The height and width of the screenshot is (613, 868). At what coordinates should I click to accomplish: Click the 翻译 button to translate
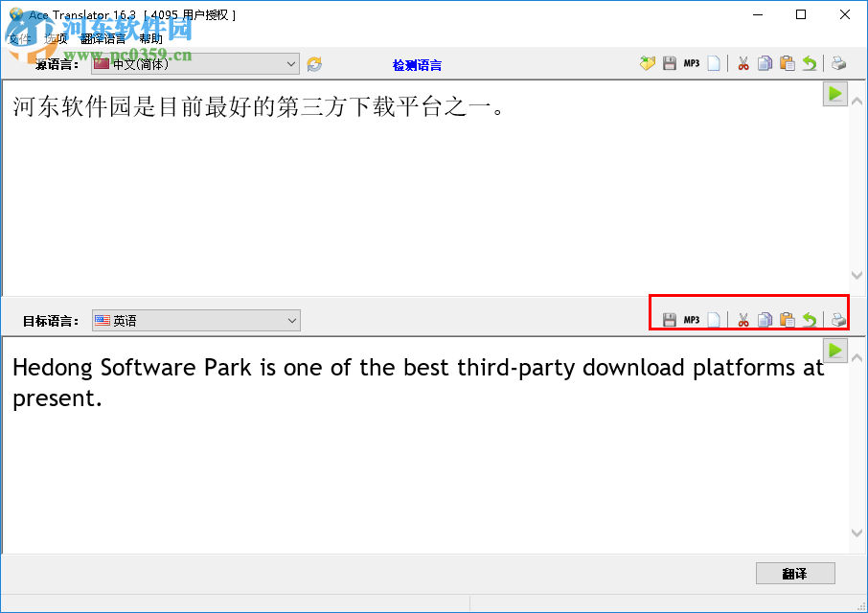click(x=795, y=573)
